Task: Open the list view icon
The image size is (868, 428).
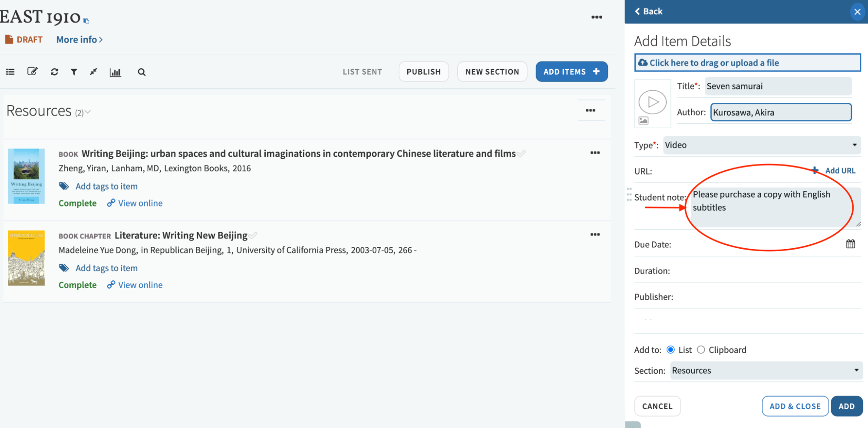Action: pos(10,72)
